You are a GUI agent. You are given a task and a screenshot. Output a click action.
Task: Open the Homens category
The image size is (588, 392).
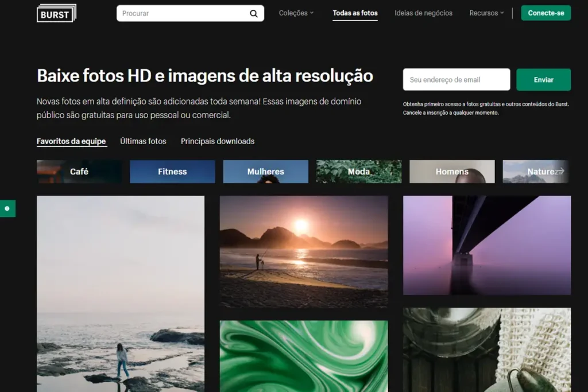click(x=452, y=172)
